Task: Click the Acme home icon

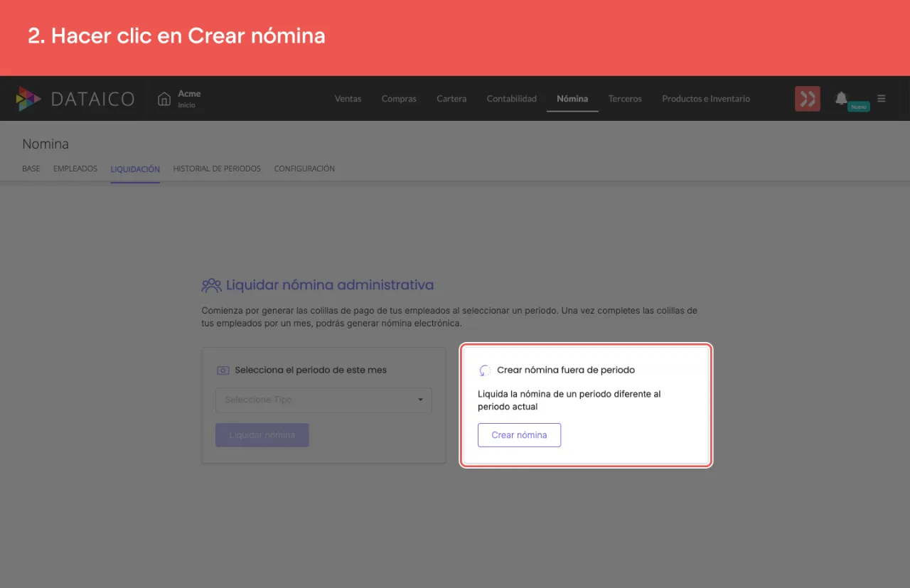Action: [164, 99]
